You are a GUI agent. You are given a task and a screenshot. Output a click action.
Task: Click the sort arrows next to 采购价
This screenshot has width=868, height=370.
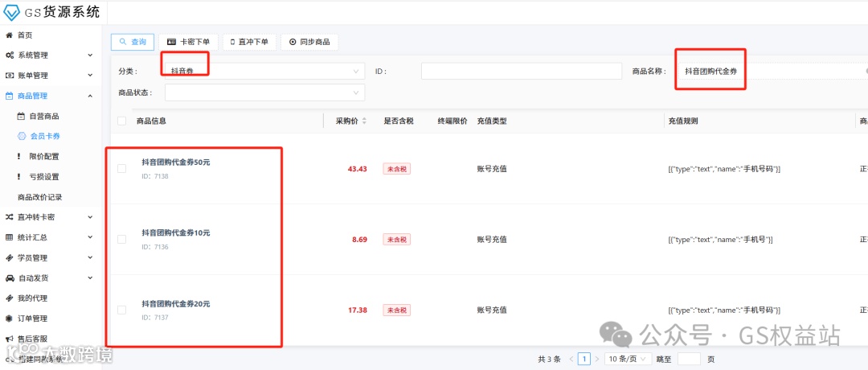point(364,121)
